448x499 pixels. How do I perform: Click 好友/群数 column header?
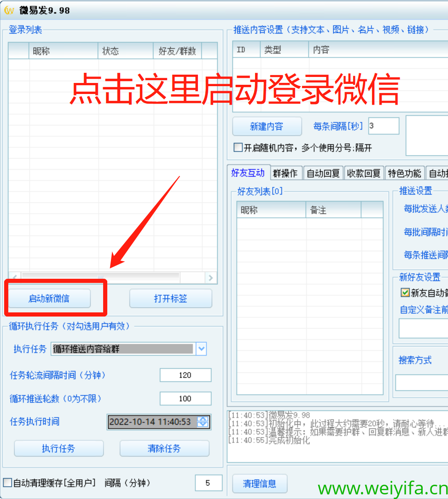click(x=177, y=51)
